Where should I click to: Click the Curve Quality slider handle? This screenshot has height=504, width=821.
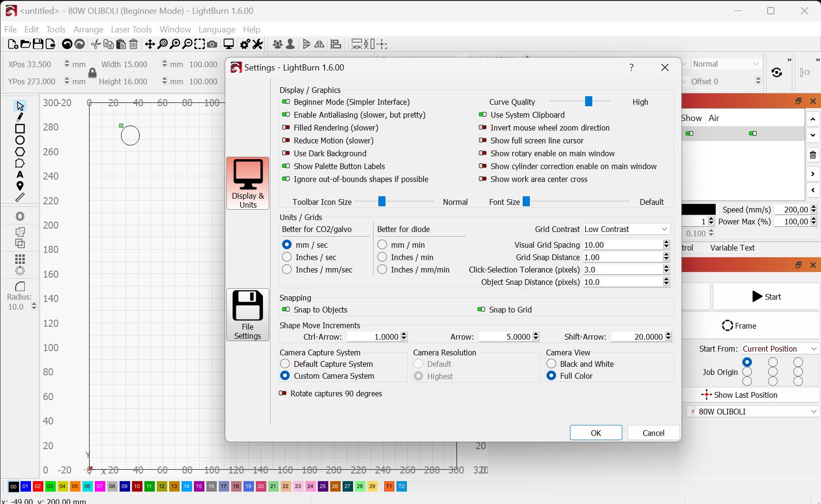click(x=588, y=101)
